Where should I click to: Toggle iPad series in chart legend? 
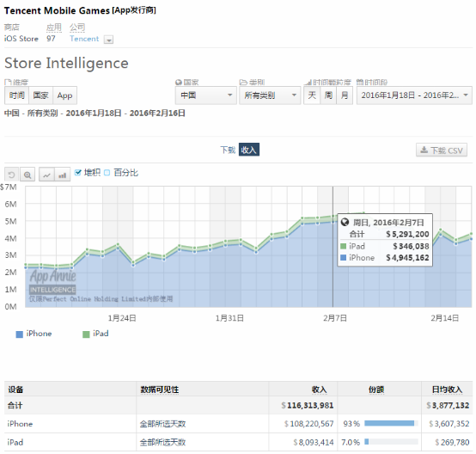(95, 334)
